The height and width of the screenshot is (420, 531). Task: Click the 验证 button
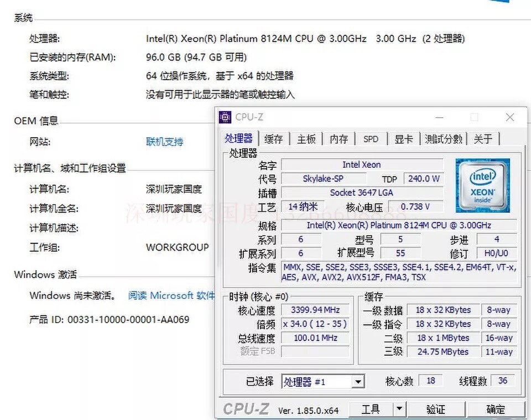436,409
